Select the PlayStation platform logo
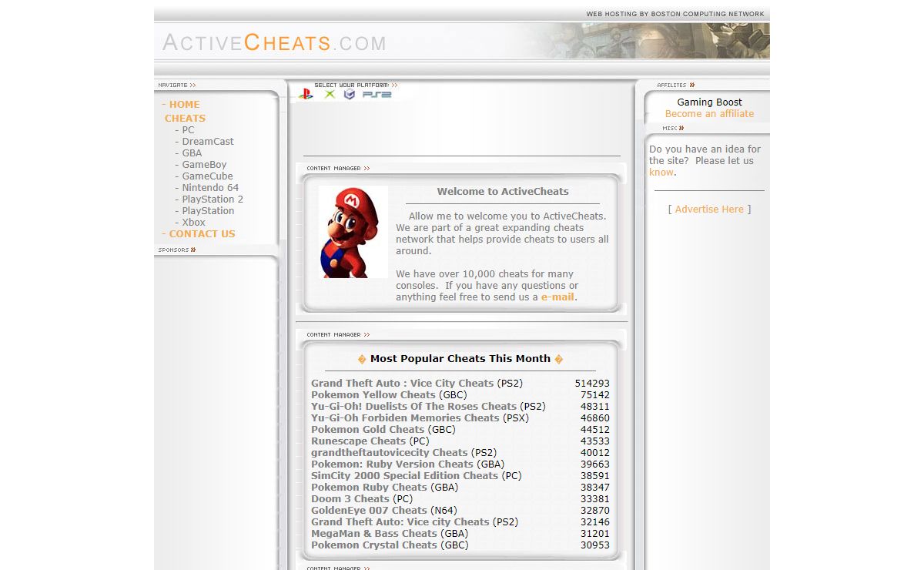 pyautogui.click(x=306, y=94)
